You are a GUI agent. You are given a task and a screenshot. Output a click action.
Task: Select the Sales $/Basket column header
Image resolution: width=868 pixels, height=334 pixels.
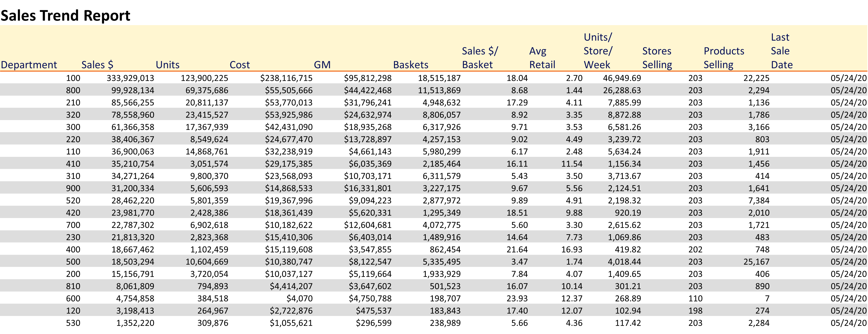pos(480,58)
